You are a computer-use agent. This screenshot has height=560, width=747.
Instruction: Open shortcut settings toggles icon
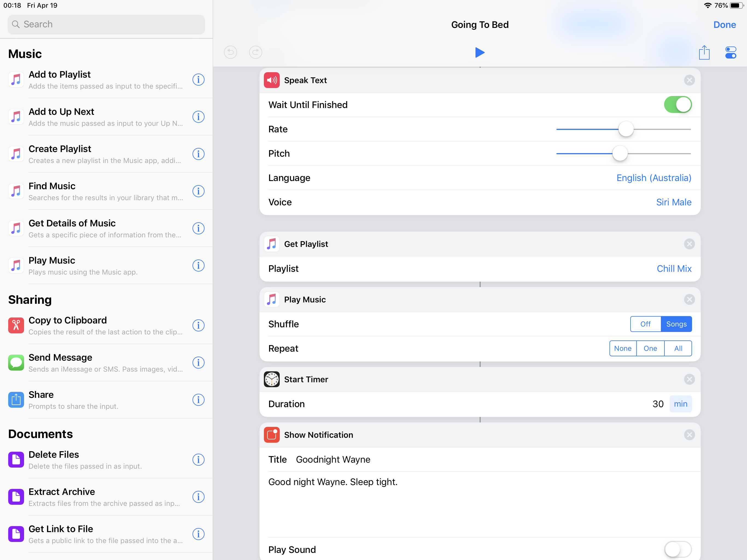[730, 52]
